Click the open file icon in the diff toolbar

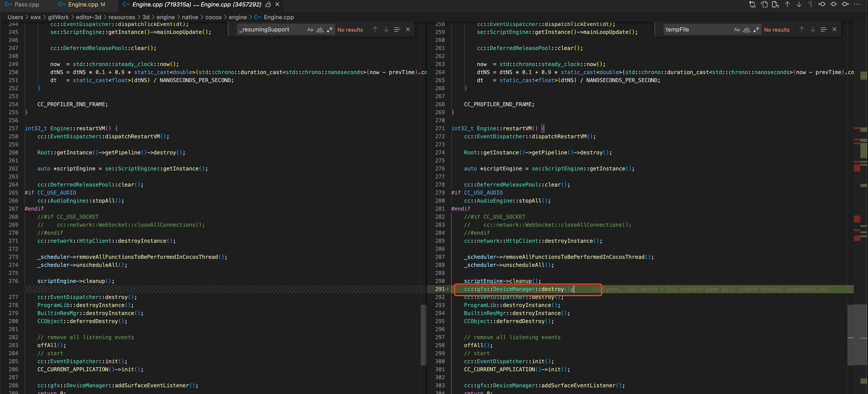click(x=764, y=4)
